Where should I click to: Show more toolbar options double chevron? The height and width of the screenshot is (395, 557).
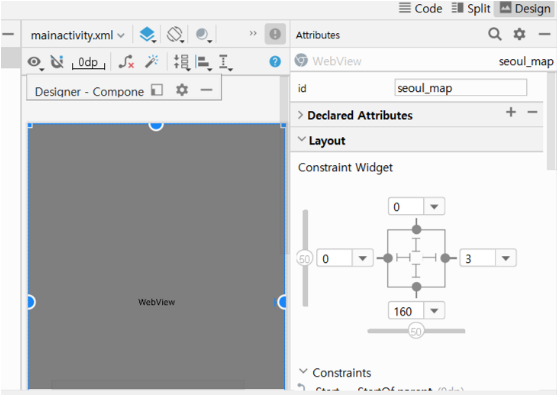[253, 33]
